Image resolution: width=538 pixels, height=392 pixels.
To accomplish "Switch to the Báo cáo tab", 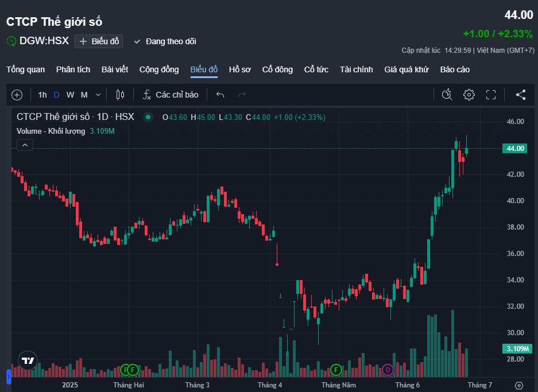I will [455, 69].
